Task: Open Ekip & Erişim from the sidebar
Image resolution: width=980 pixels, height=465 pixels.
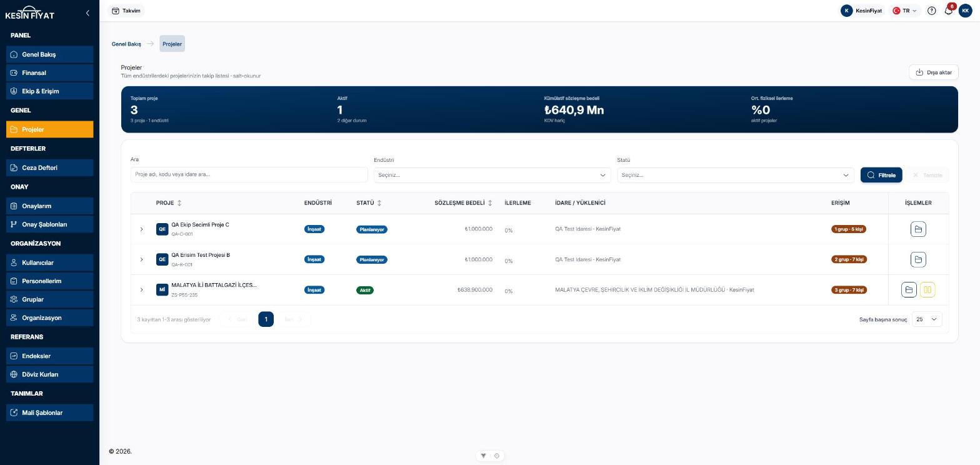Action: 50,91
